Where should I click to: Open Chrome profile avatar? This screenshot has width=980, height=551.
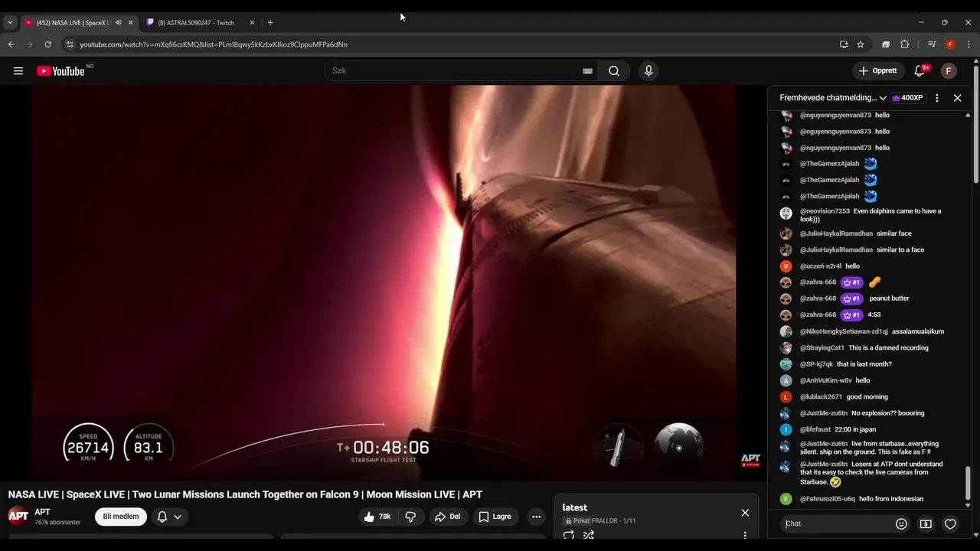coord(950,44)
